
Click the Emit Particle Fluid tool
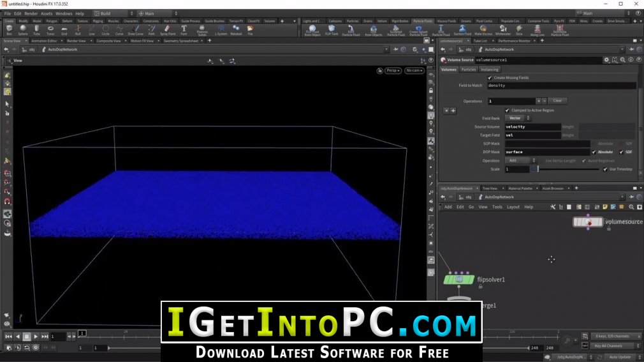point(351,31)
